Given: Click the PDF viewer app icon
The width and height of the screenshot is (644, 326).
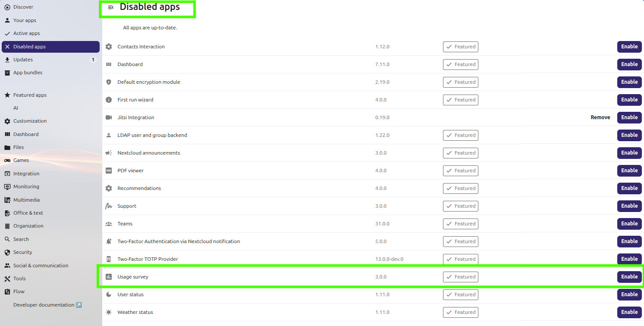Looking at the screenshot, I should pos(109,171).
